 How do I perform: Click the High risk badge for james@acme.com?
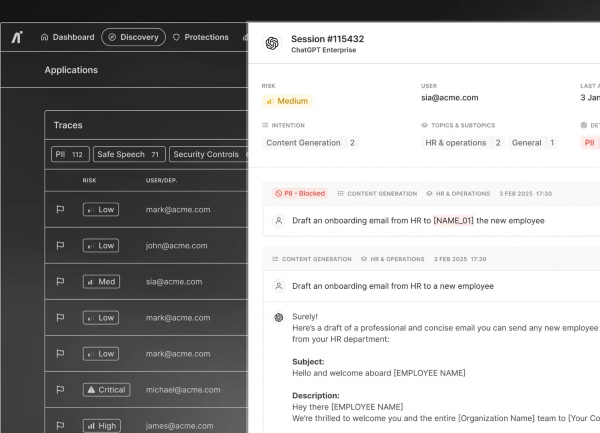(x=102, y=426)
